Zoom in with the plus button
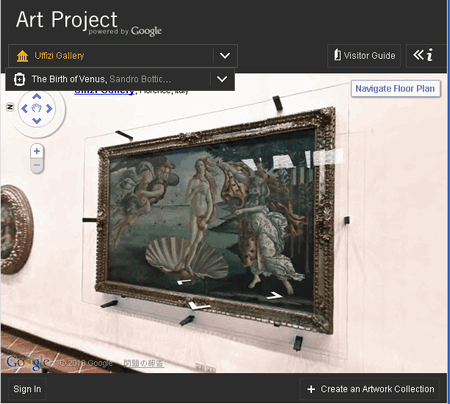Viewport: 450px width, 404px height. pyautogui.click(x=37, y=151)
